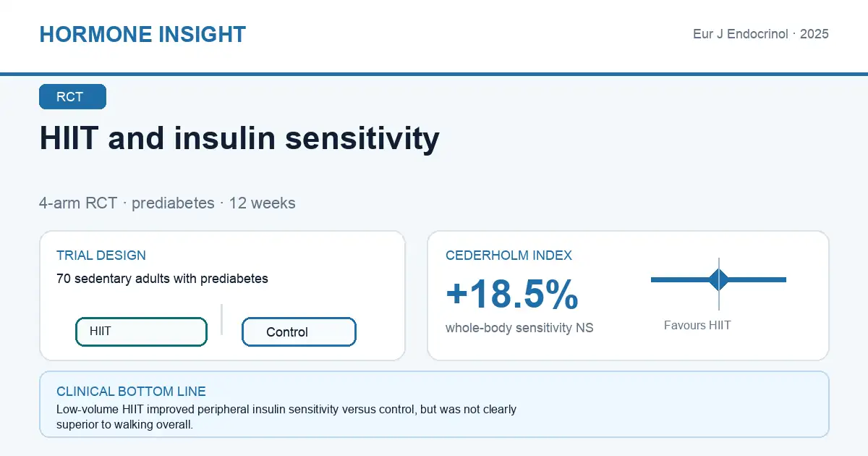Click the 4-arm RCT prediabetes subtitle
The height and width of the screenshot is (456, 868).
167,203
